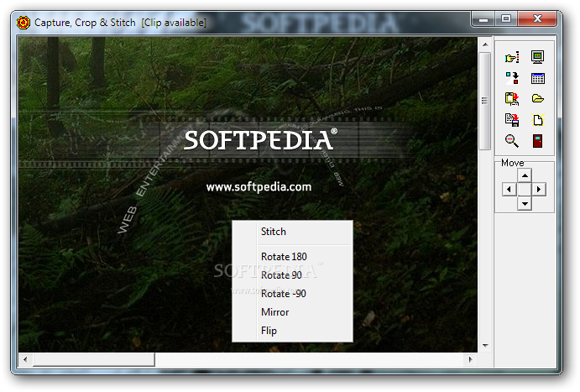
Task: Select Rotate 90 in the context menu
Action: 293,275
